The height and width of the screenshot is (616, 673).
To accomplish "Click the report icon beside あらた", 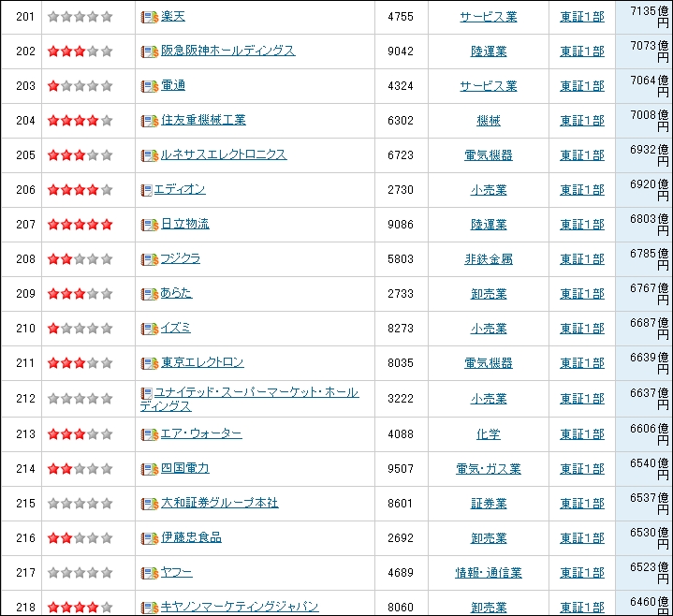I will point(150,295).
